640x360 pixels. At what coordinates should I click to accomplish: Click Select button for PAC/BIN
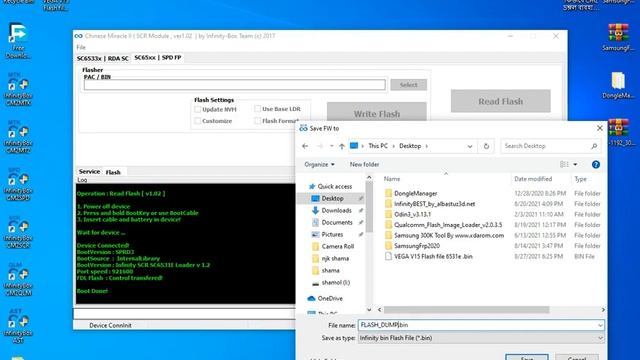[409, 85]
